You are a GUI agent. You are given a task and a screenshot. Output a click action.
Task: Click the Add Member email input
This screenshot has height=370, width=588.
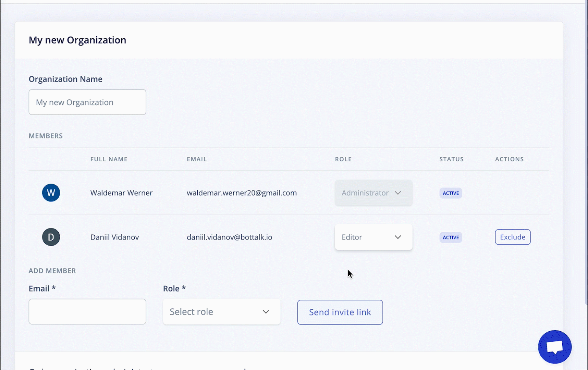point(87,312)
